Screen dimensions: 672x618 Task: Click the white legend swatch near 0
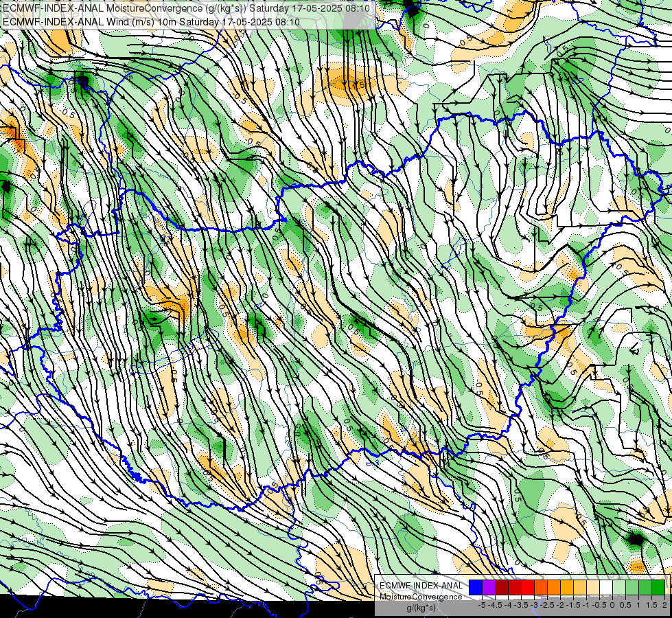606,588
